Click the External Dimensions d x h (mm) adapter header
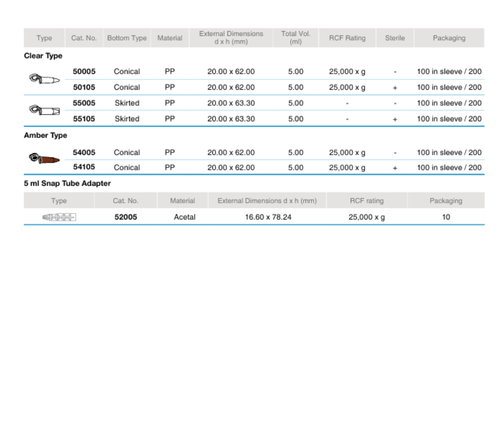The width and height of the screenshot is (504, 423). point(267,201)
